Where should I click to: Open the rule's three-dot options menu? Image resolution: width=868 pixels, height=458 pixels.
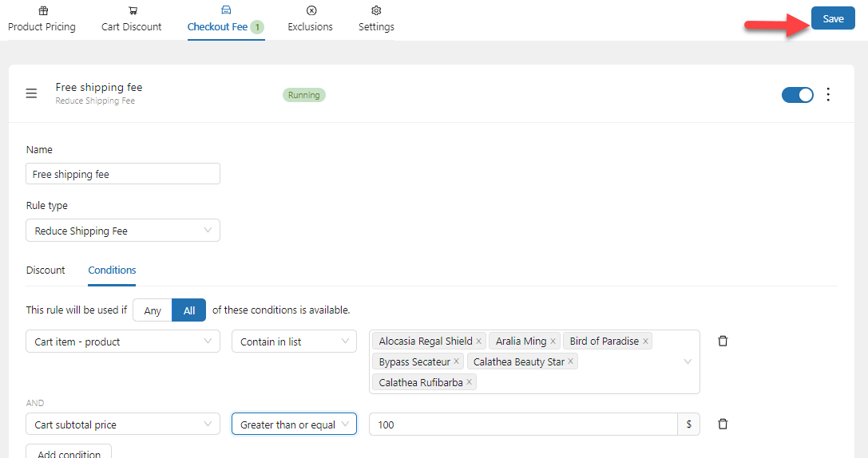[x=828, y=95]
